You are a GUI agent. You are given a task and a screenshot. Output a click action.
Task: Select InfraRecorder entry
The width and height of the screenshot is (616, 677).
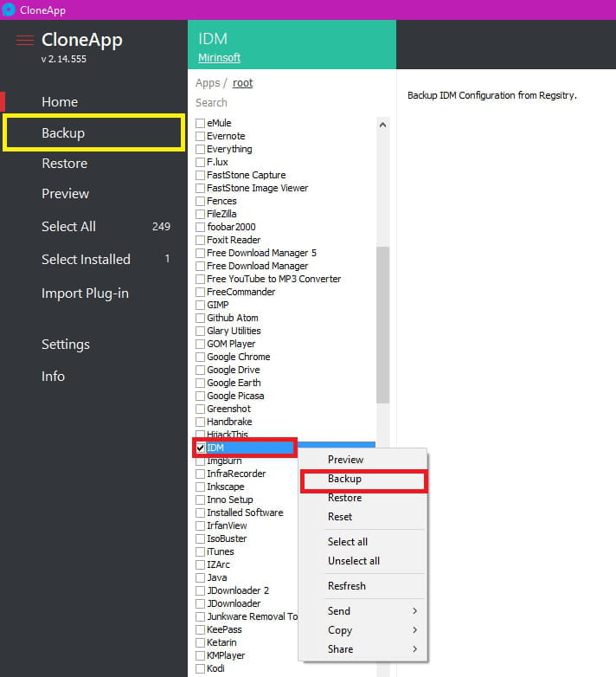(x=236, y=474)
